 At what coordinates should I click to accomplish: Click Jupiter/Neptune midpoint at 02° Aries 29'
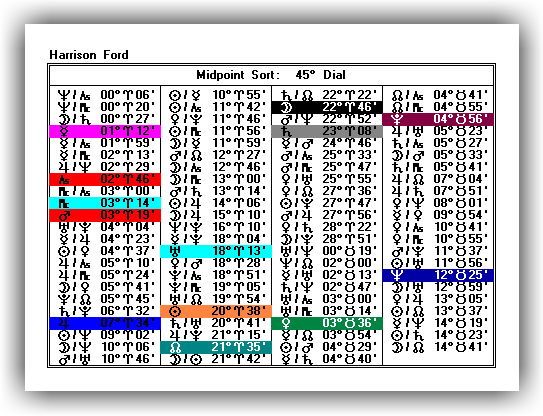tap(105, 167)
